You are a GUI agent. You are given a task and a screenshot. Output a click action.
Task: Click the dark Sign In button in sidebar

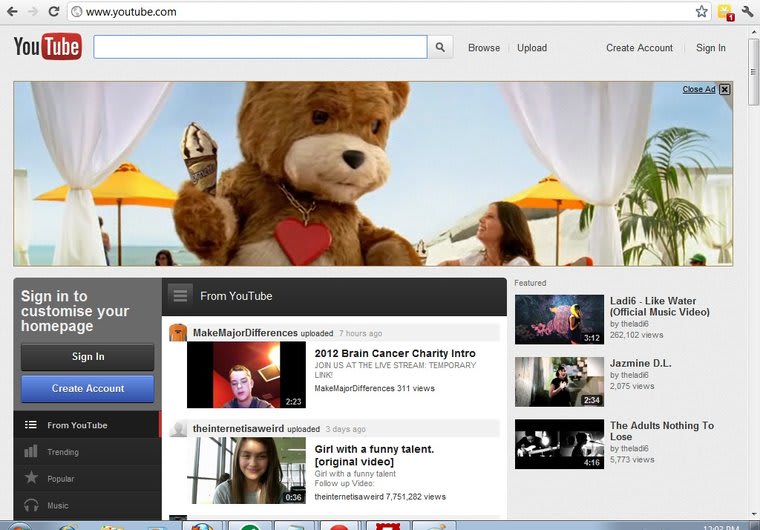click(87, 356)
